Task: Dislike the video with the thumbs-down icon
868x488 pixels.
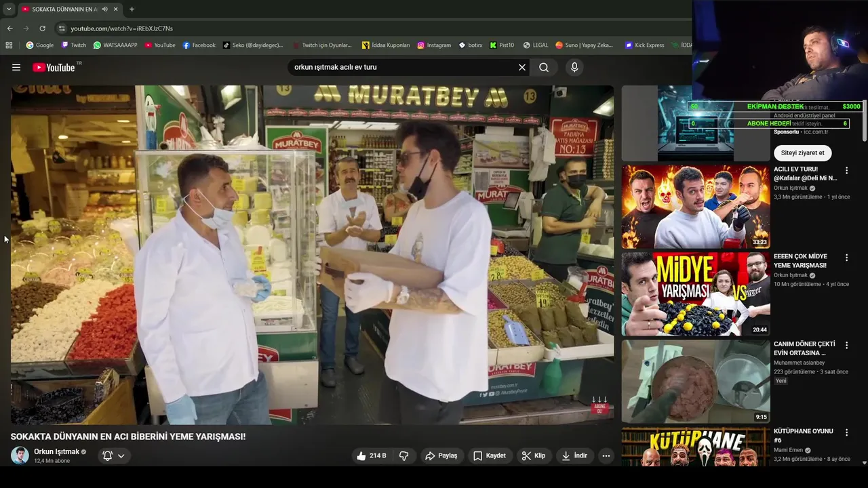Action: coord(404,456)
